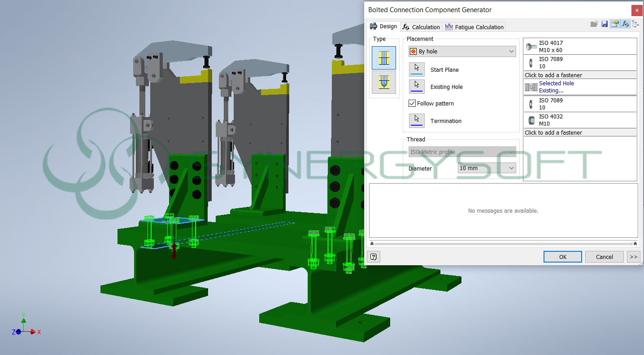
Task: Click the Existing Hole selection arrow button
Action: pos(417,87)
